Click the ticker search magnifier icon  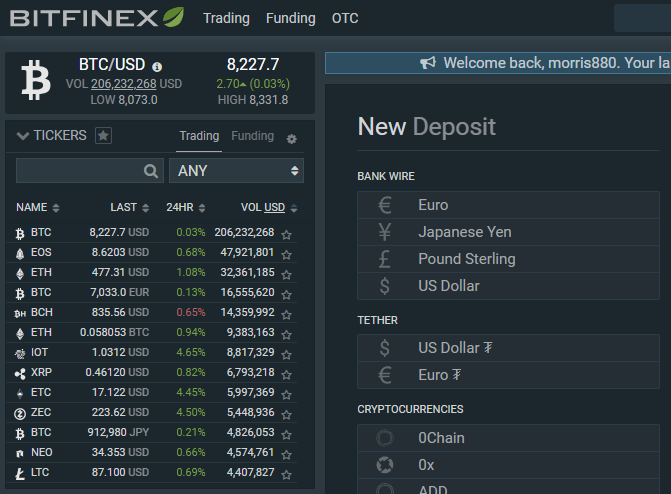(x=151, y=171)
